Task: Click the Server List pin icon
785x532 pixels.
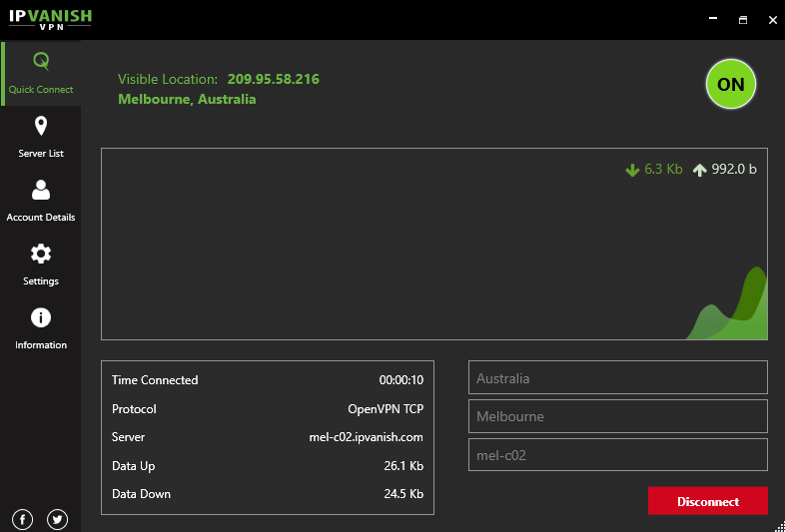Action: tap(41, 126)
